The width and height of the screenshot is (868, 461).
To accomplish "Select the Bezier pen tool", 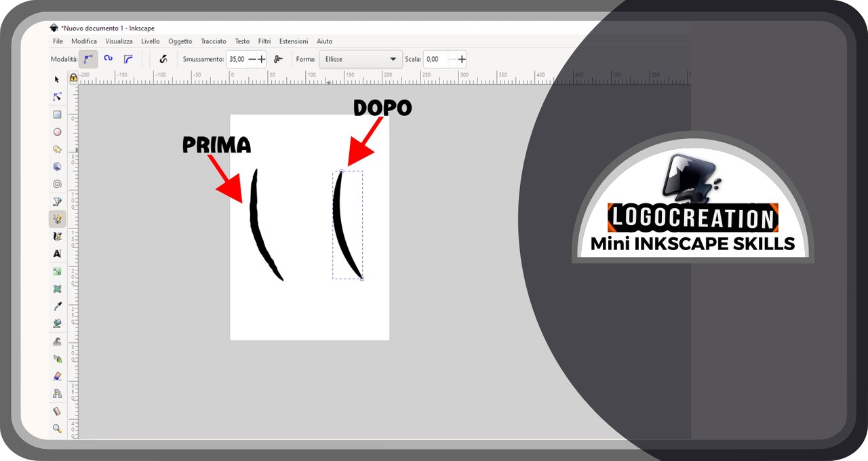I will 57,201.
